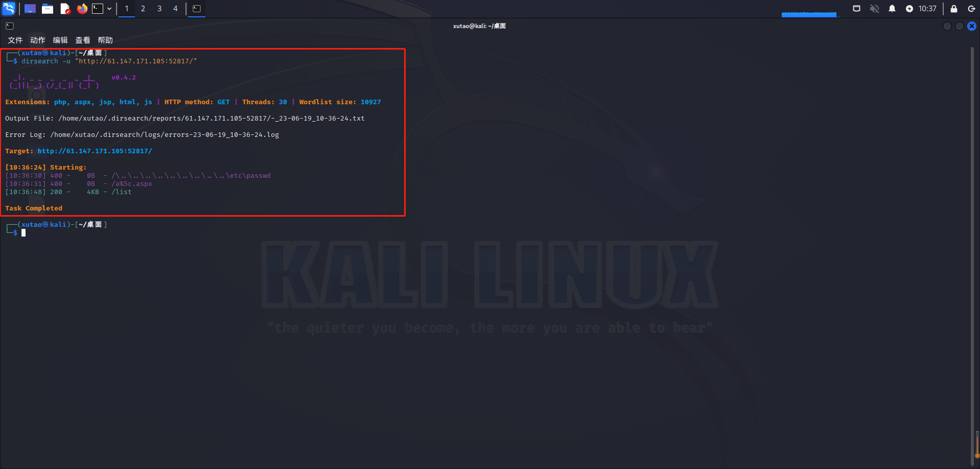This screenshot has width=980, height=469.
Task: Click the /list result line
Action: [68, 192]
